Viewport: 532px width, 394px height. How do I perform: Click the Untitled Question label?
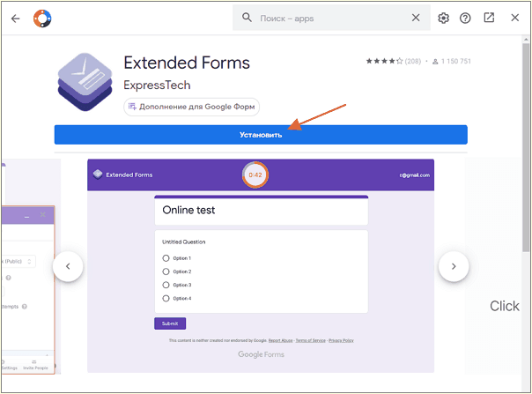(x=183, y=242)
